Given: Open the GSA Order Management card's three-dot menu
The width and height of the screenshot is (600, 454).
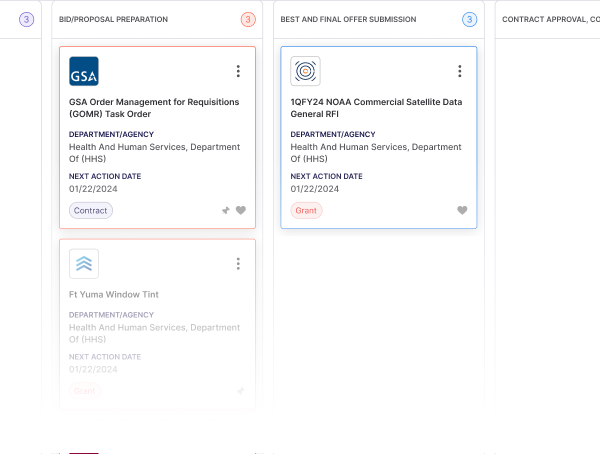Looking at the screenshot, I should pyautogui.click(x=238, y=71).
